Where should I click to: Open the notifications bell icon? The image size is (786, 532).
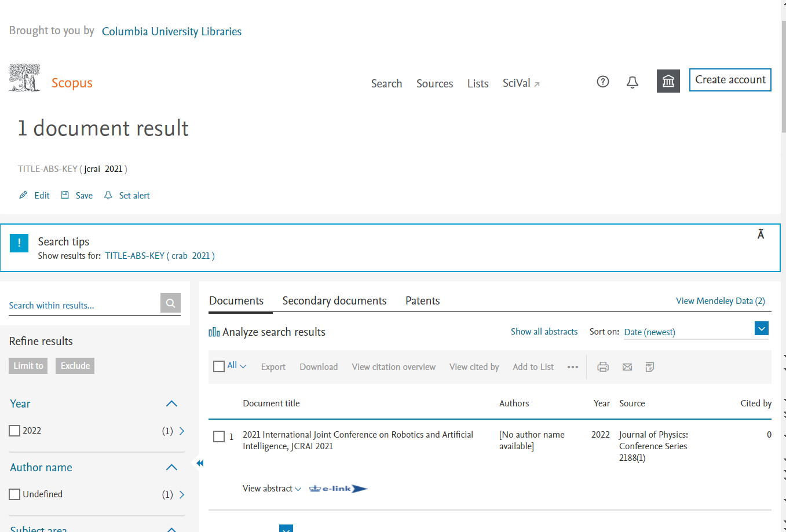coord(633,82)
